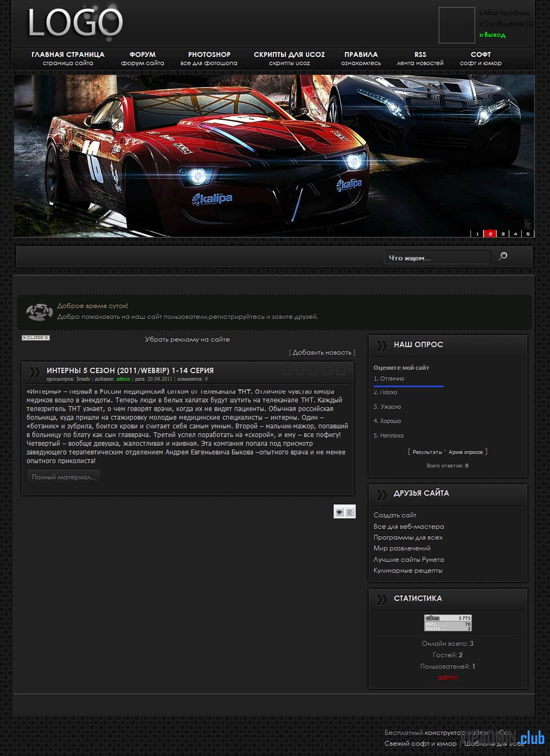This screenshot has width=550, height=756.
Task: Click 'Оцените мой сайт' poll question
Action: [402, 368]
